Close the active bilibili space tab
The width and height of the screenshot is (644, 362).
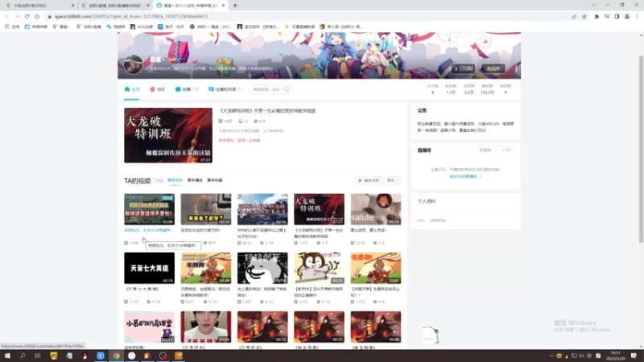[223, 6]
